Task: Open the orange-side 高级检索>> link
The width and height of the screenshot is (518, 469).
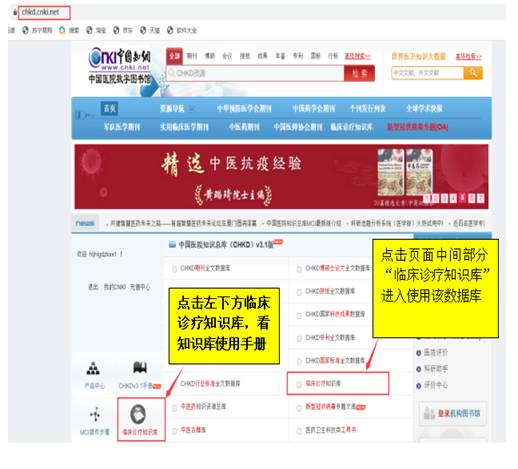Action: [469, 56]
